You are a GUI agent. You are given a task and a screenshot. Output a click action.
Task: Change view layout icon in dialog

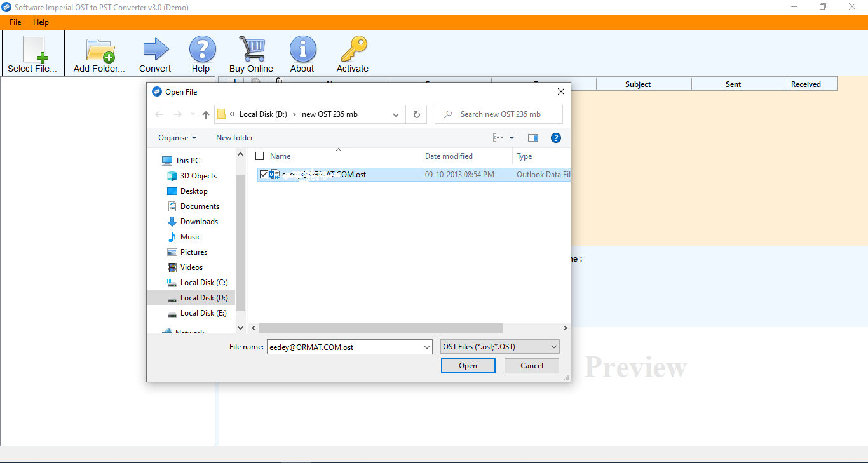pyautogui.click(x=498, y=138)
